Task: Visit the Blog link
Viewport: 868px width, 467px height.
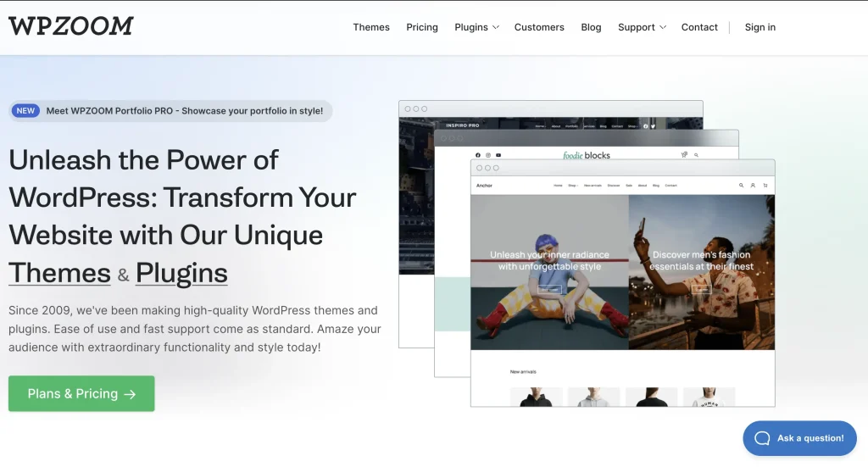Action: pyautogui.click(x=591, y=27)
